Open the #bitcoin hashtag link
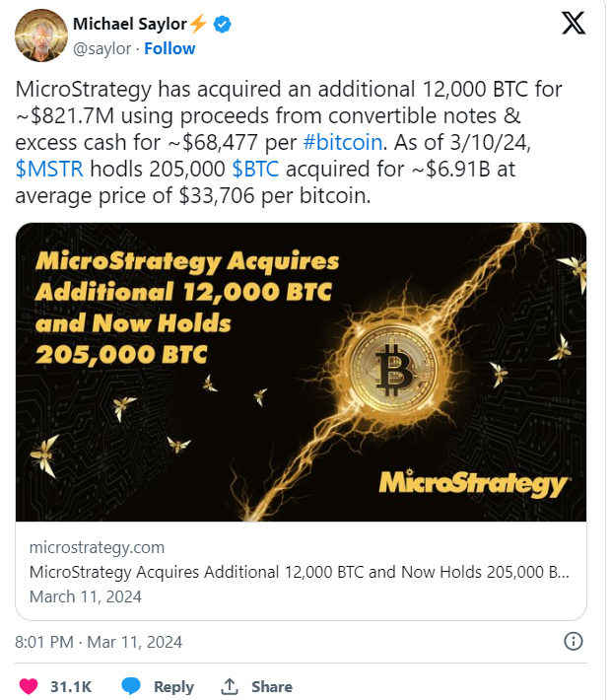Screen dimensions: 610x700 pyautogui.click(x=343, y=142)
